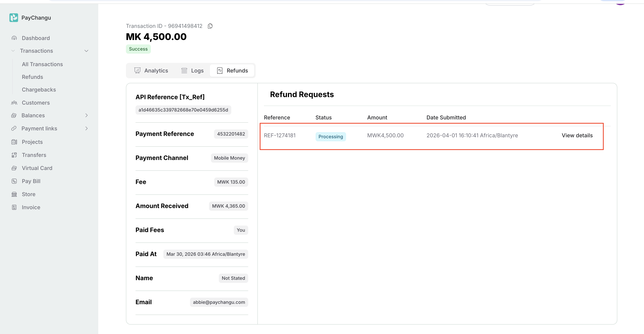Click the Virtual Card icon
Image resolution: width=644 pixels, height=334 pixels.
(14, 168)
